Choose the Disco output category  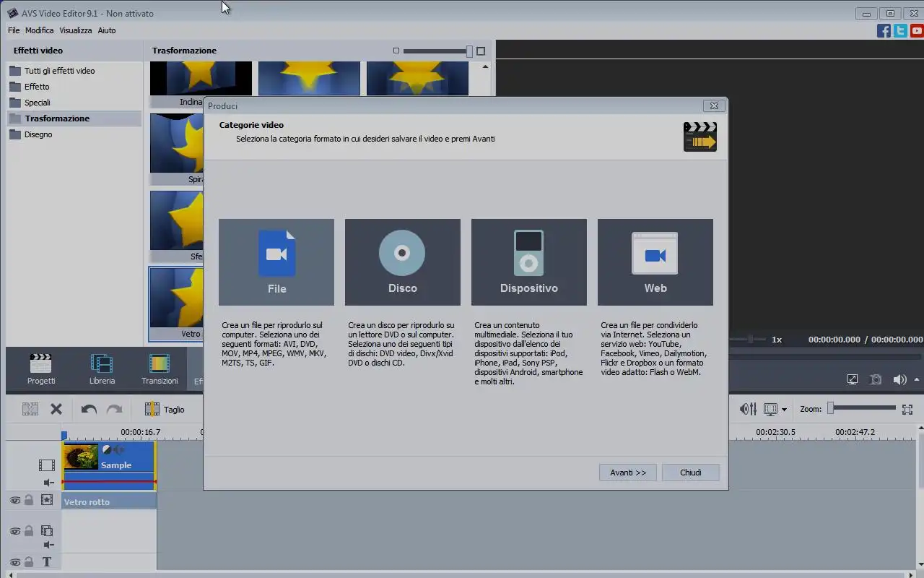click(x=403, y=262)
